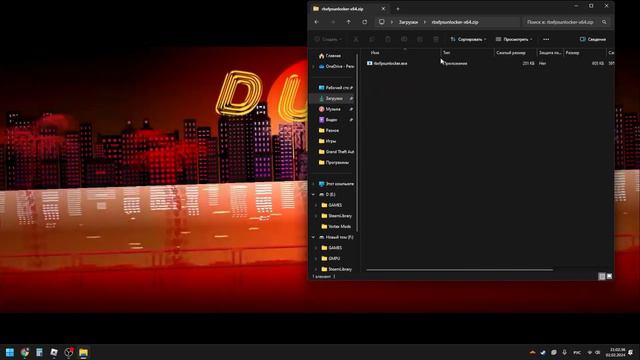Click the Share toolbar icon
640x360 pixels.
pos(420,39)
